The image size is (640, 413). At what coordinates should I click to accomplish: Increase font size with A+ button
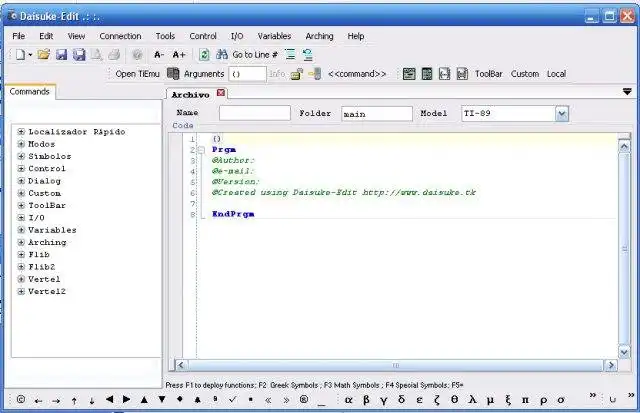coord(179,54)
